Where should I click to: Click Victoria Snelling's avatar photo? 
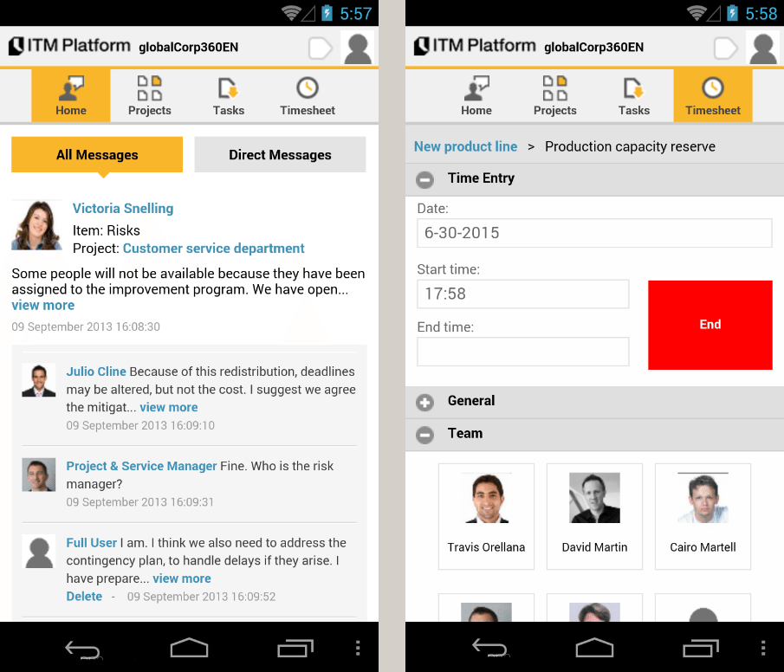coord(36,225)
